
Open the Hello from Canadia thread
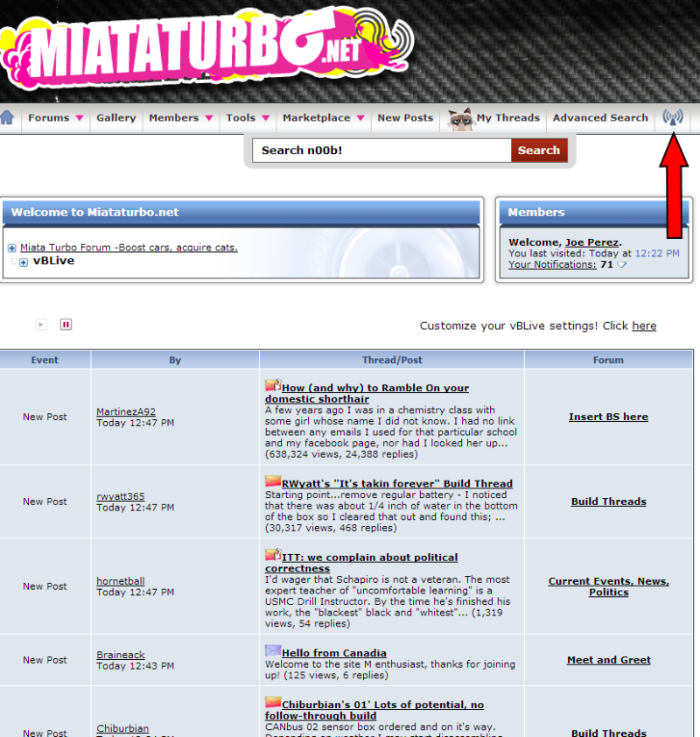334,653
